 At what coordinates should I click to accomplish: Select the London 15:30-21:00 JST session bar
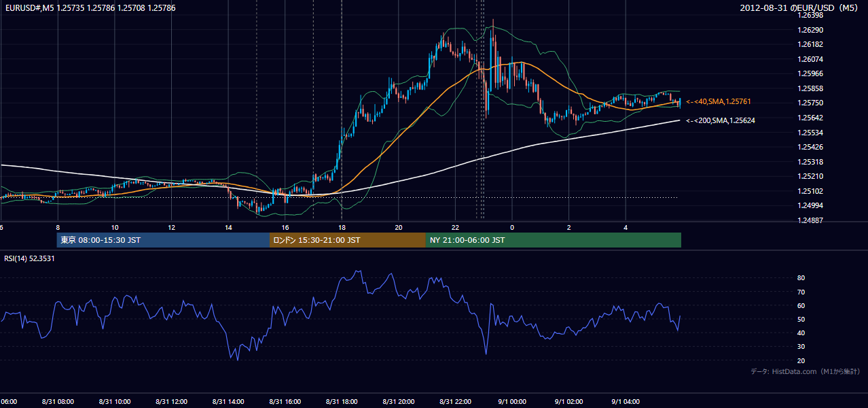[348, 240]
